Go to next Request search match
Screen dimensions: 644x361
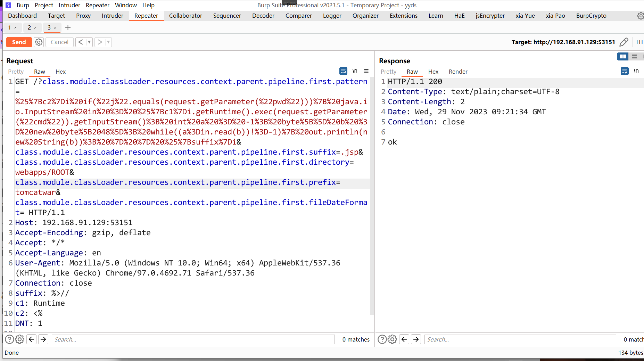[x=43, y=339]
